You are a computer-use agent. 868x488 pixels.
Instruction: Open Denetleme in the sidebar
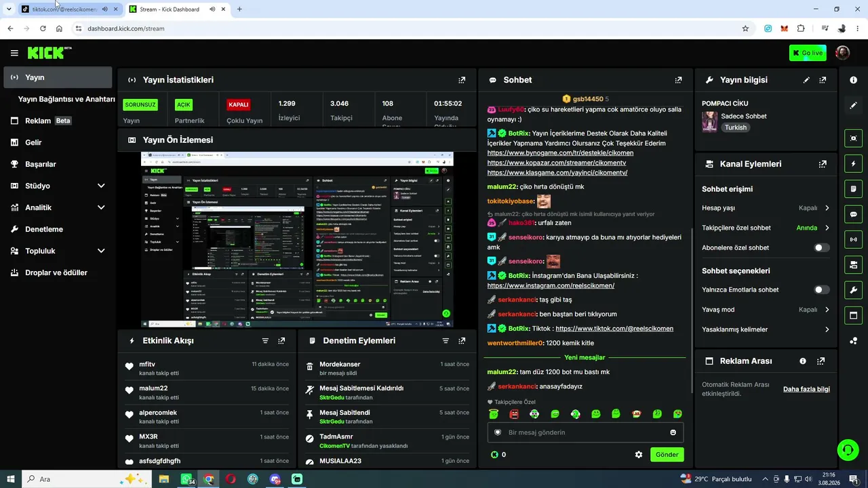pyautogui.click(x=58, y=229)
